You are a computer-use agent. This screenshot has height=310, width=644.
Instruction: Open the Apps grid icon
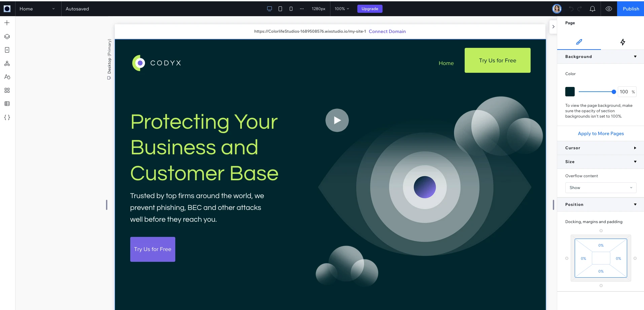(7, 90)
